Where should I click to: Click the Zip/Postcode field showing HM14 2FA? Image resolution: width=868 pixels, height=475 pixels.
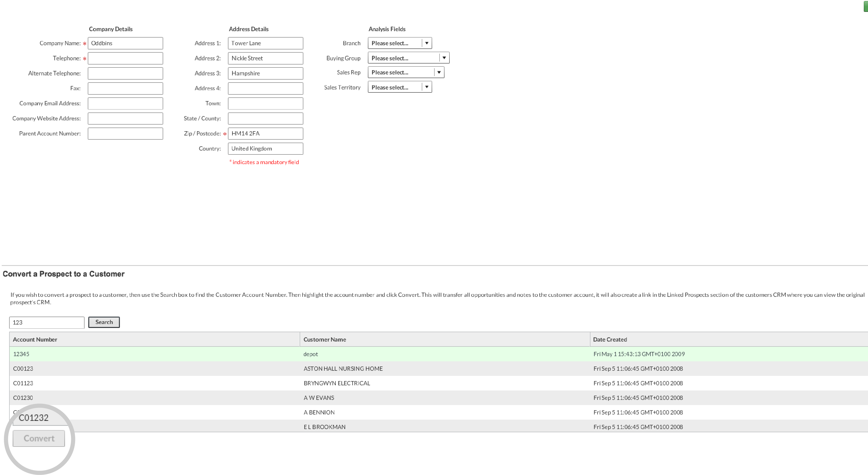pos(264,133)
